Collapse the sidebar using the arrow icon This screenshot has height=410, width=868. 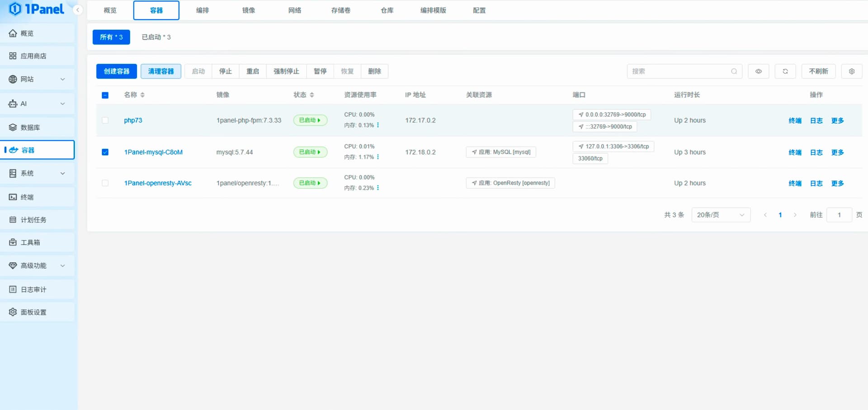[x=78, y=10]
